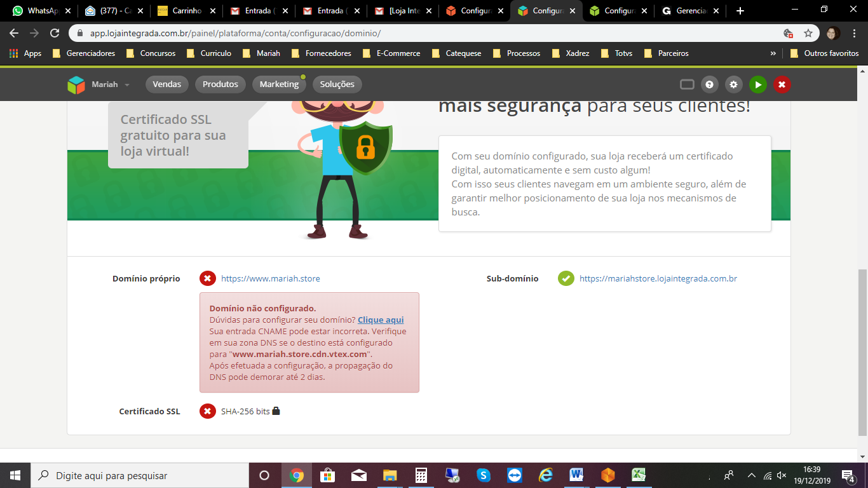Open the settings gear icon in header
Viewport: 868px width, 488px height.
click(734, 85)
